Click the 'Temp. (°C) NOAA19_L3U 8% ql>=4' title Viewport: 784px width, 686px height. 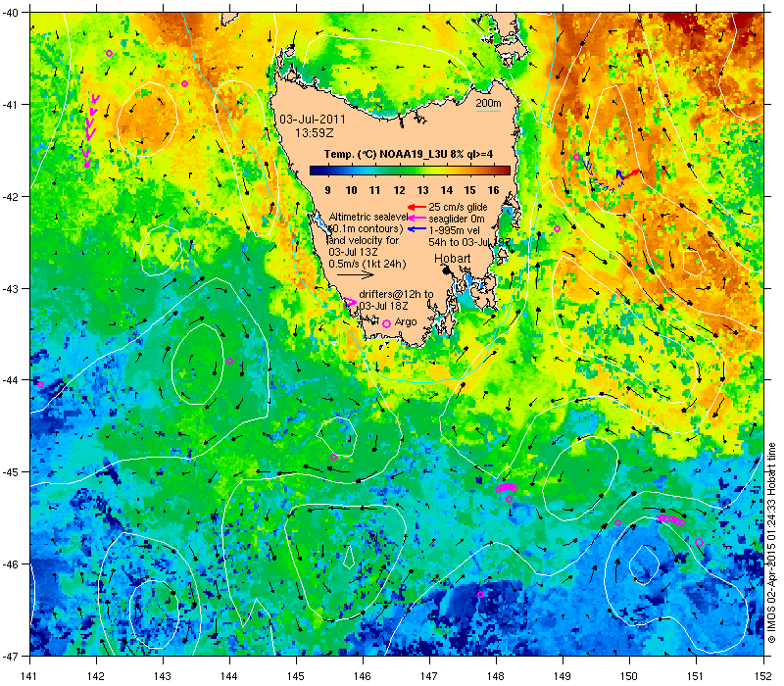[x=409, y=154]
